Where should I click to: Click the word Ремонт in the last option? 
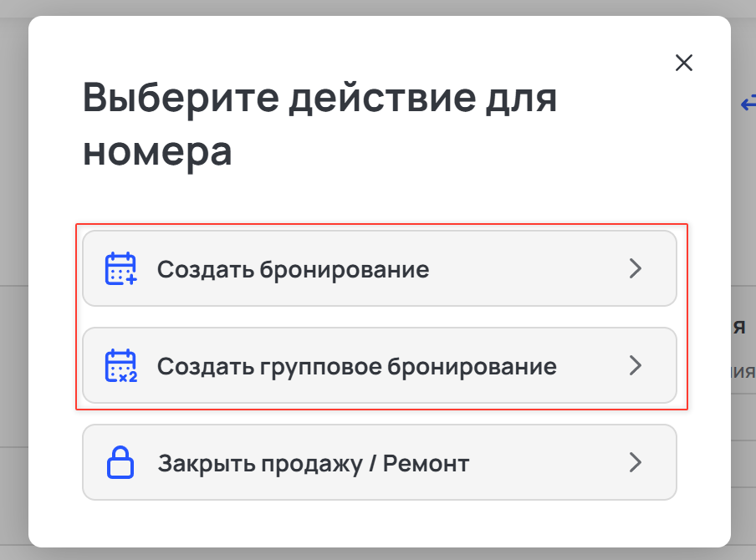pos(426,464)
